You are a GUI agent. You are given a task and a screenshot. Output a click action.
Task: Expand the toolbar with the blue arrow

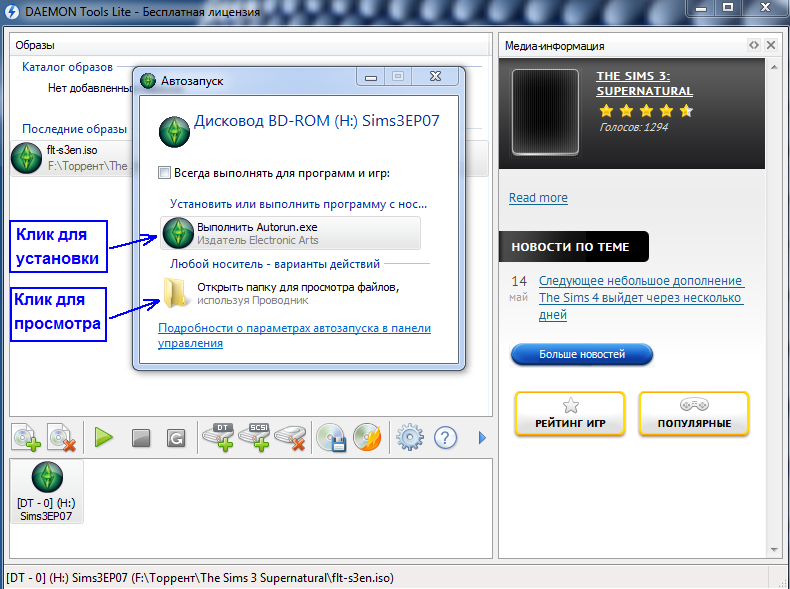(482, 438)
